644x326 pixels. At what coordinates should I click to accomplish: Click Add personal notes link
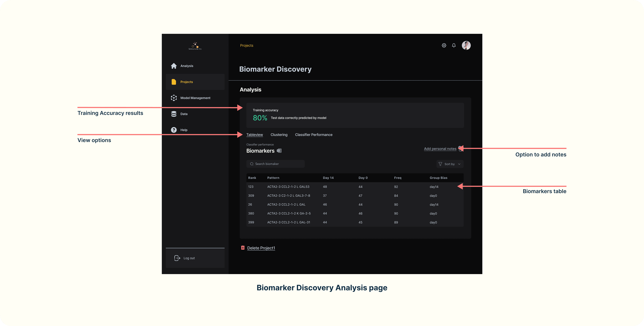tap(440, 149)
